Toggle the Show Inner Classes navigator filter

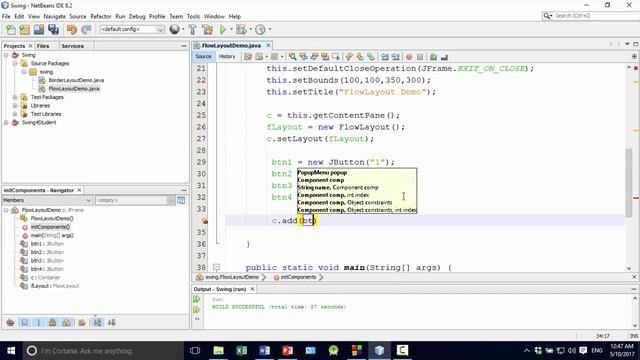[67, 322]
